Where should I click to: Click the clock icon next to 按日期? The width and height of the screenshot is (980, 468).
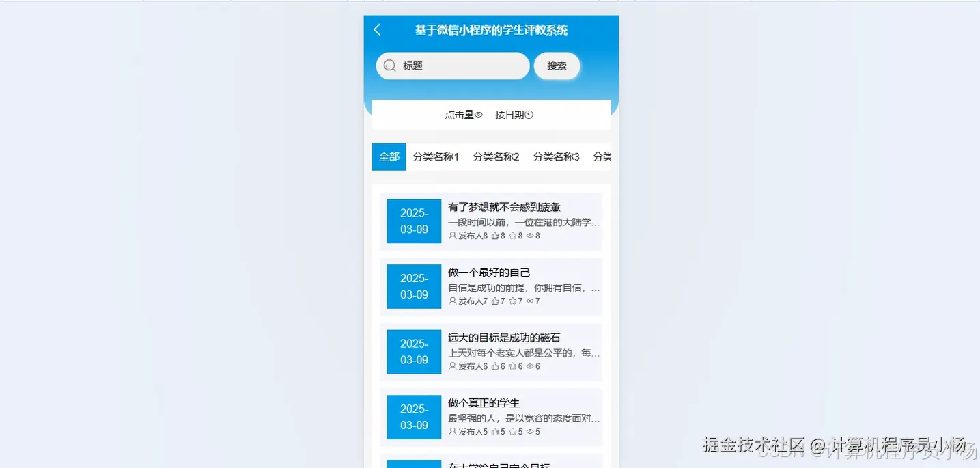pos(529,114)
